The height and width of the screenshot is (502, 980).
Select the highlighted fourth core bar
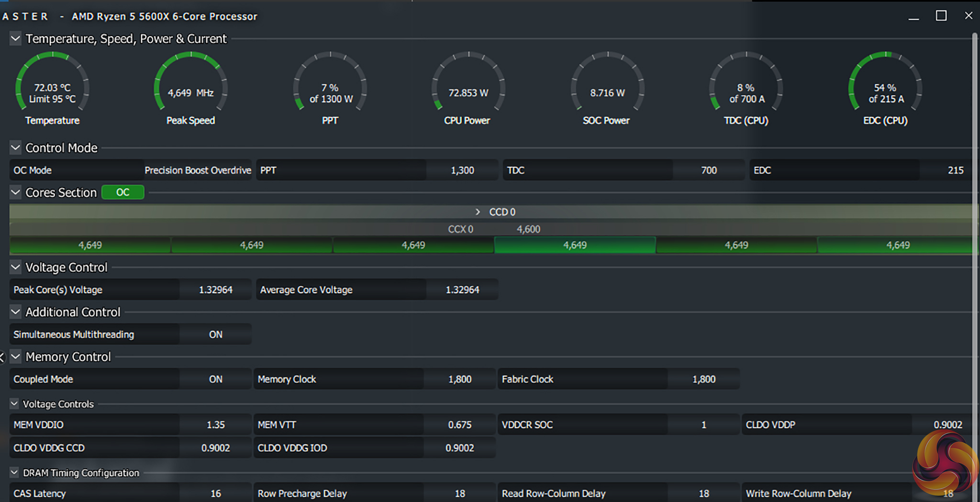click(x=575, y=245)
